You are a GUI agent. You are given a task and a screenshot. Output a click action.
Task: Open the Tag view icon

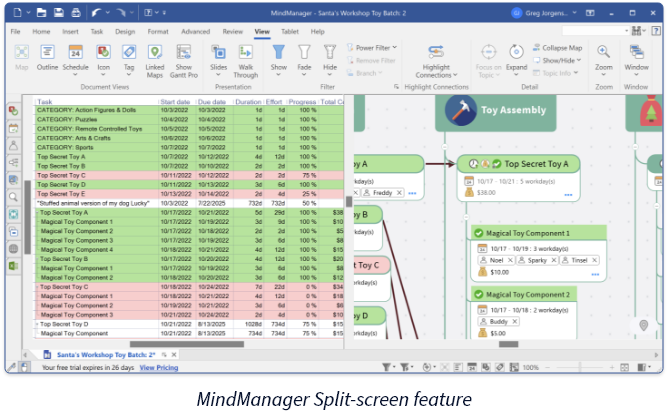pyautogui.click(x=129, y=52)
